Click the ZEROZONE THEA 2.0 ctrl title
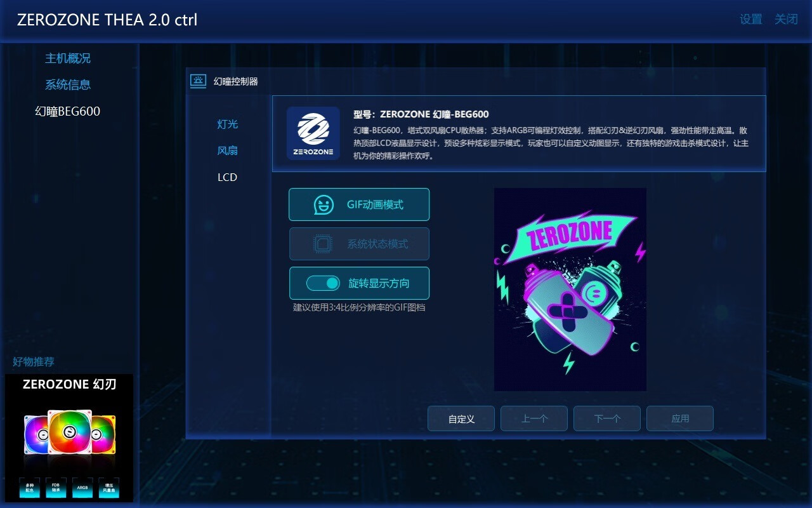Image resolution: width=812 pixels, height=508 pixels. (107, 20)
